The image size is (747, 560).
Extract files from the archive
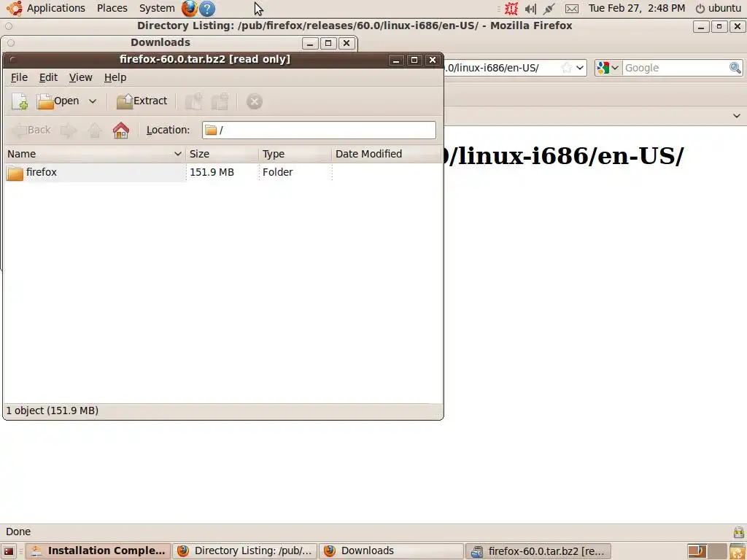[142, 101]
